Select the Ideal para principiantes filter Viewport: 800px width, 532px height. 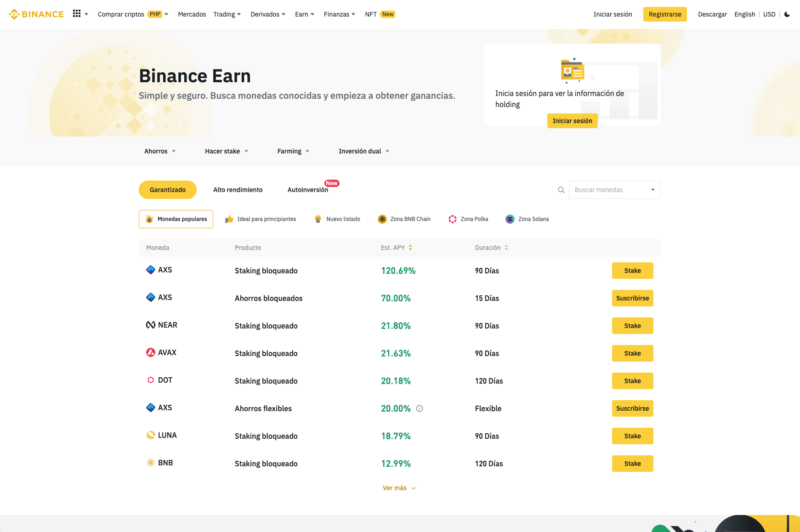[261, 219]
